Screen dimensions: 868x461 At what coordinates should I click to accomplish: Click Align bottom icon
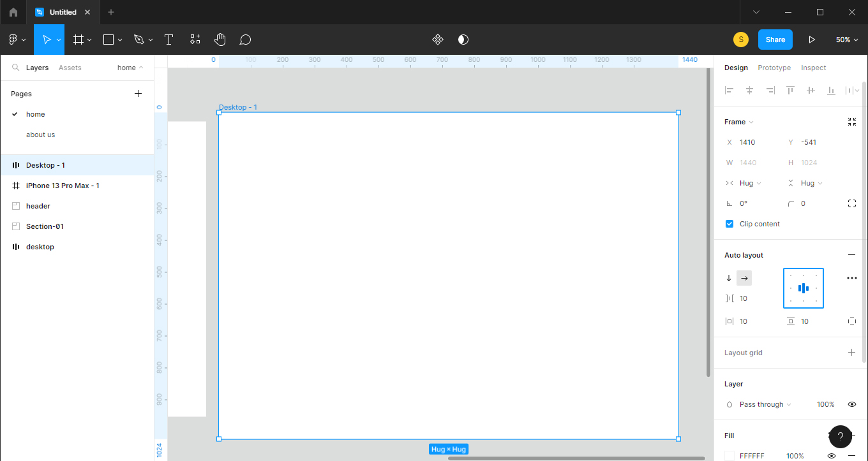click(831, 91)
